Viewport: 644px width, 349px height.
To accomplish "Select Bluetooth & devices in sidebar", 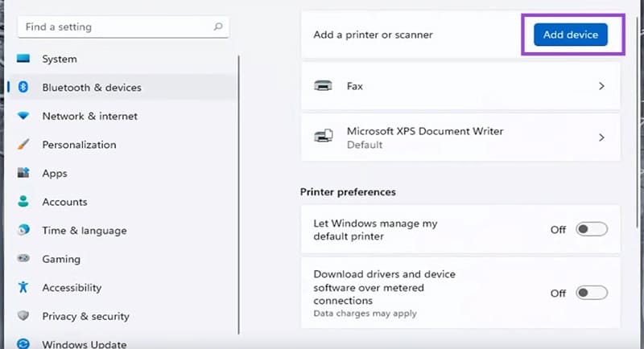I will (122, 87).
